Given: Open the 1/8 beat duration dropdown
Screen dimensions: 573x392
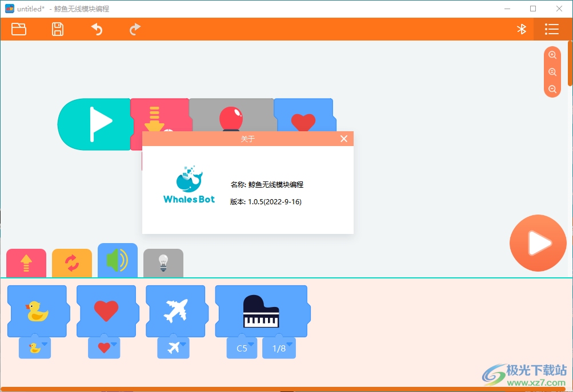Looking at the screenshot, I should 279,347.
